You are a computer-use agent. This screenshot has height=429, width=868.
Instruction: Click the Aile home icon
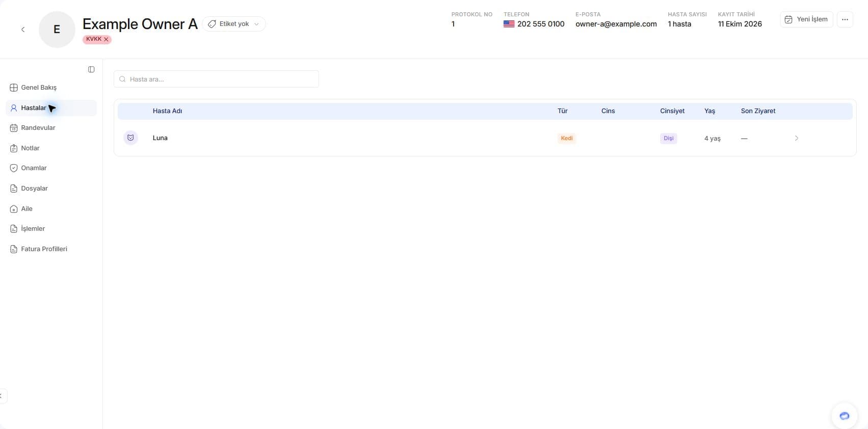(14, 209)
